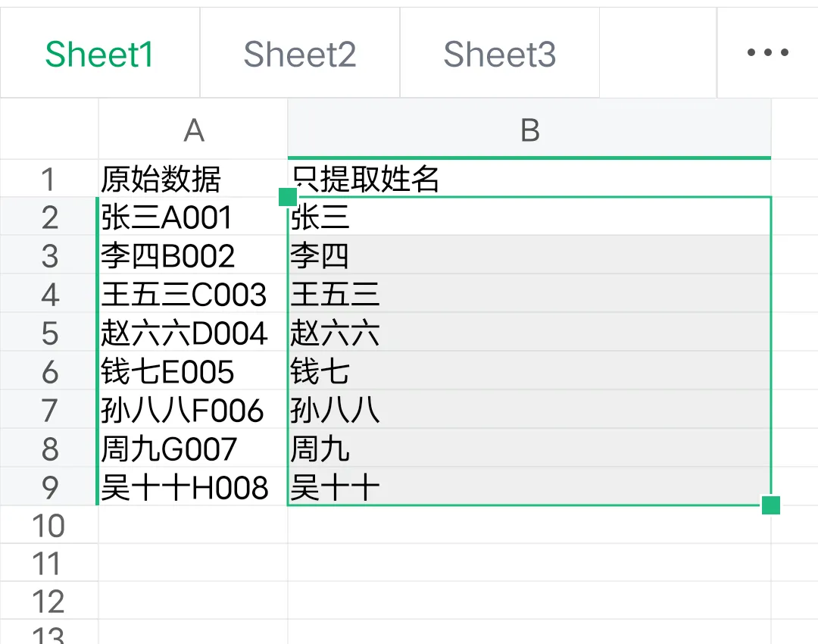Image resolution: width=818 pixels, height=644 pixels.
Task: Switch to the Sheet1 tab
Action: 99,55
